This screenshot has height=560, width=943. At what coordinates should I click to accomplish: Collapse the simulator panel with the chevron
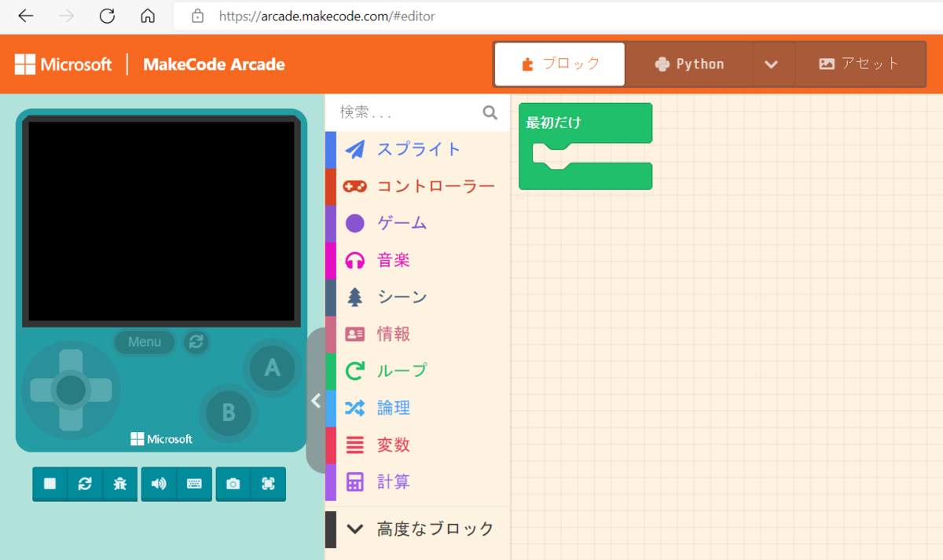point(316,401)
